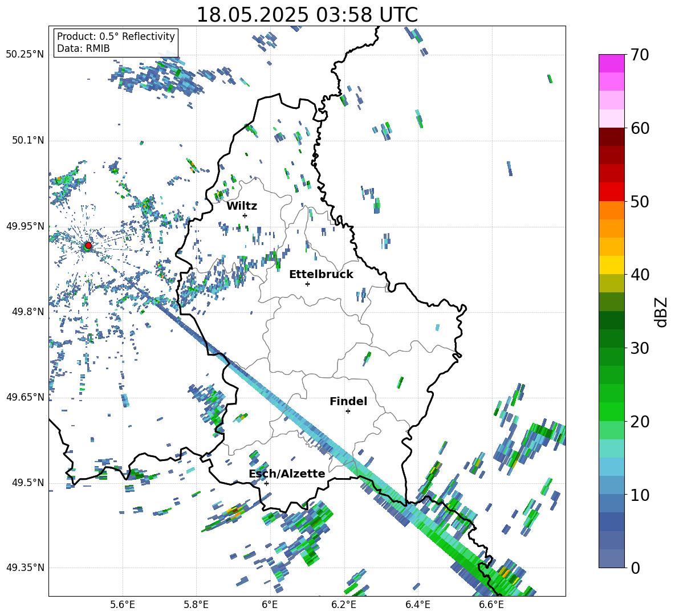Click the bright red colorbar segment near 50

pyautogui.click(x=611, y=192)
